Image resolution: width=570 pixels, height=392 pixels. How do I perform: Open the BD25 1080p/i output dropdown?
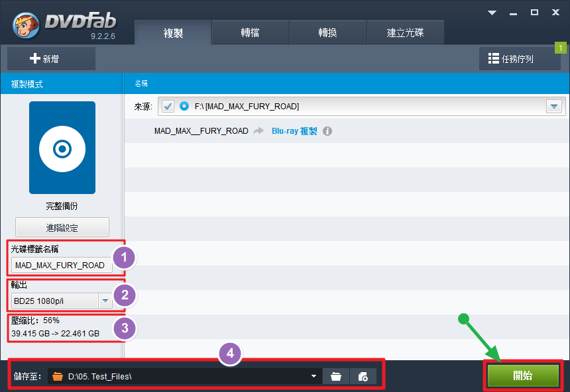(x=105, y=301)
